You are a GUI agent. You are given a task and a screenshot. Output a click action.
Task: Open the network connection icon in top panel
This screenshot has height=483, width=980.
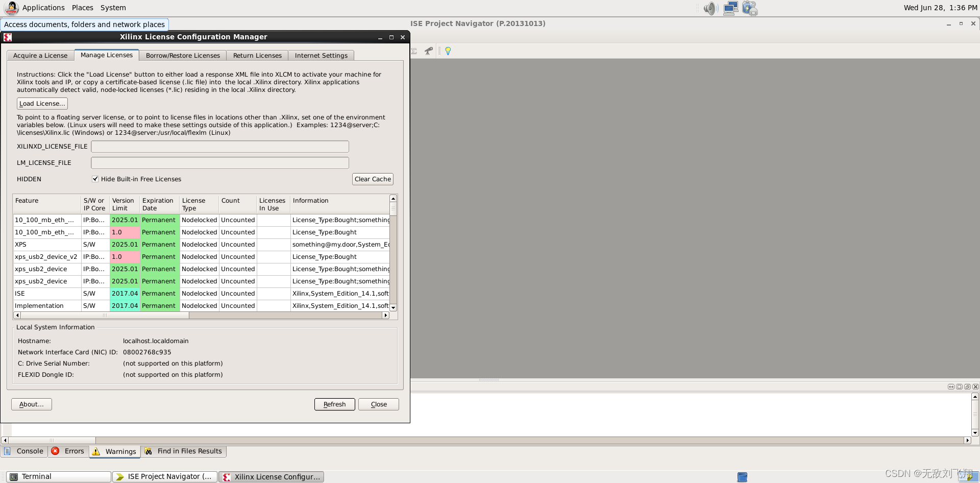(x=730, y=8)
